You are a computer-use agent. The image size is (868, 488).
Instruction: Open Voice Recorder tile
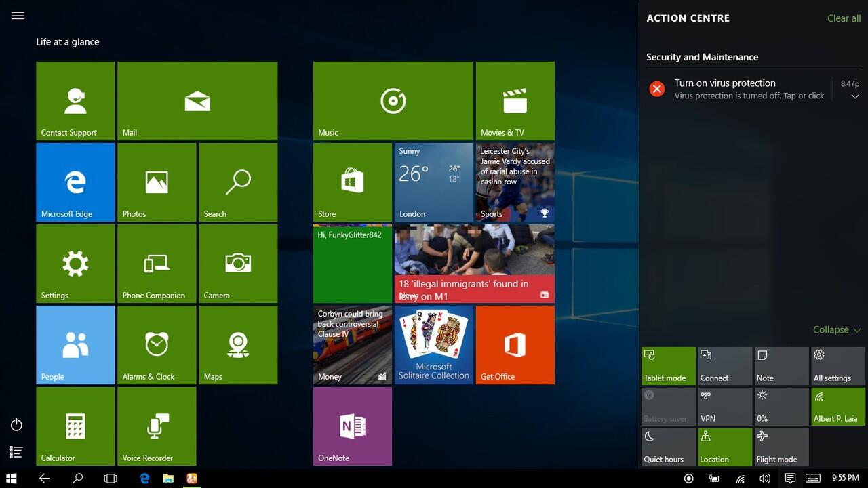click(x=157, y=426)
